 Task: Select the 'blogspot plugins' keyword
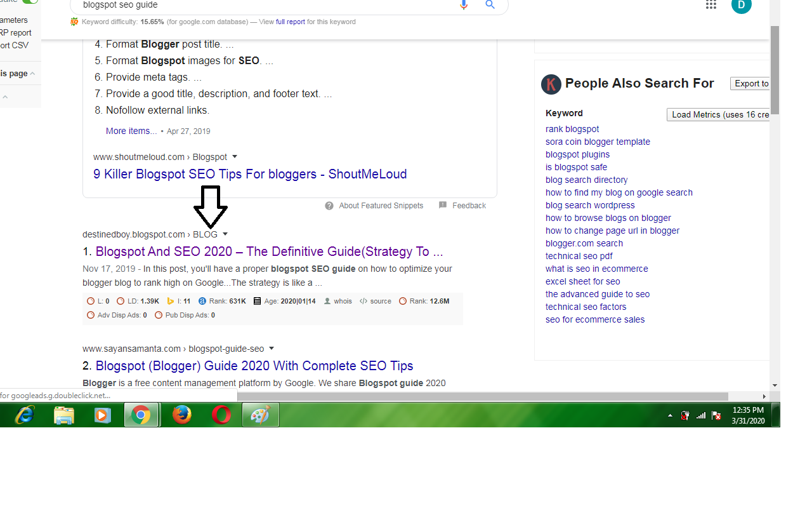pos(577,154)
